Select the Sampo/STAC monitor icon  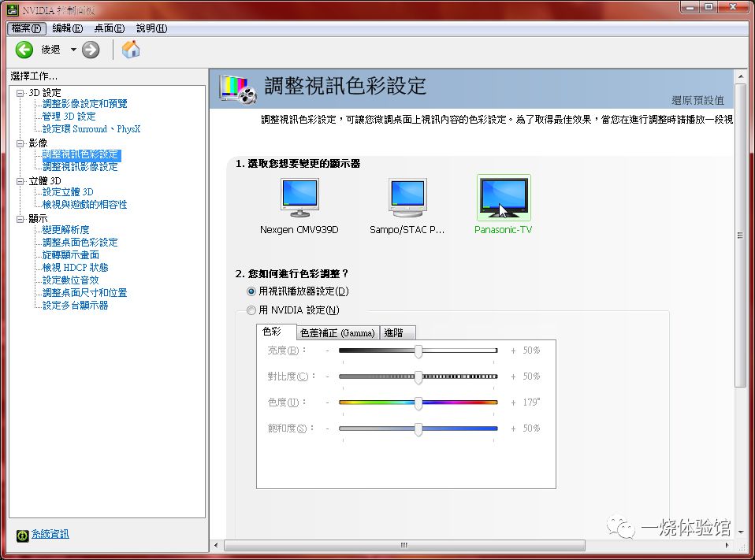pos(407,198)
